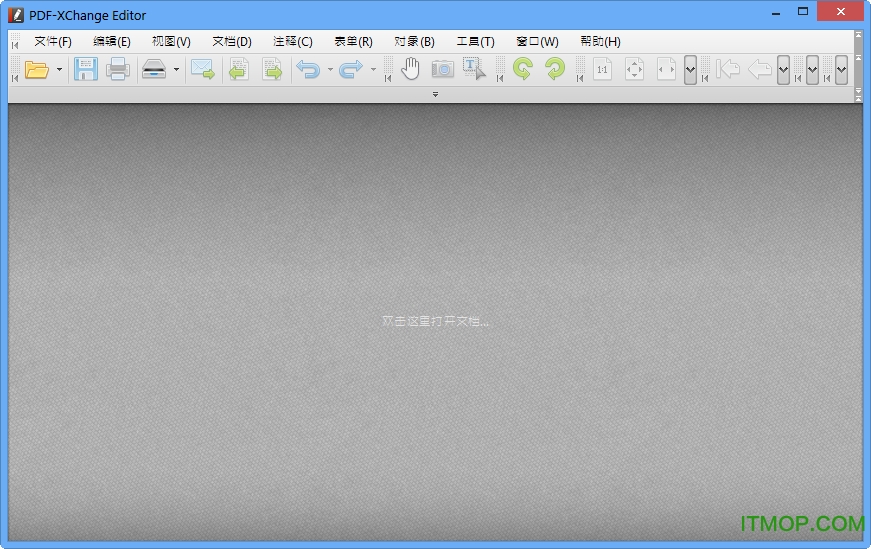Click the 双击这里打开文档 text

pos(435,321)
